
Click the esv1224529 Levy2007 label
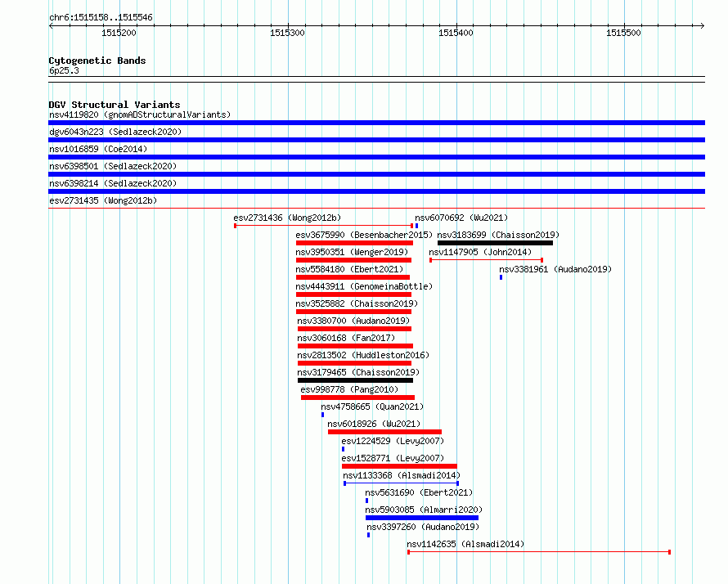point(393,441)
